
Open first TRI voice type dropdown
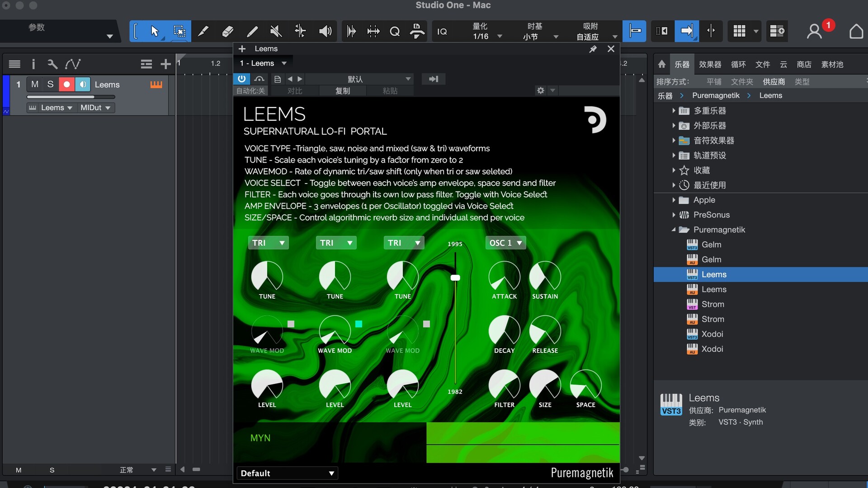tap(268, 243)
